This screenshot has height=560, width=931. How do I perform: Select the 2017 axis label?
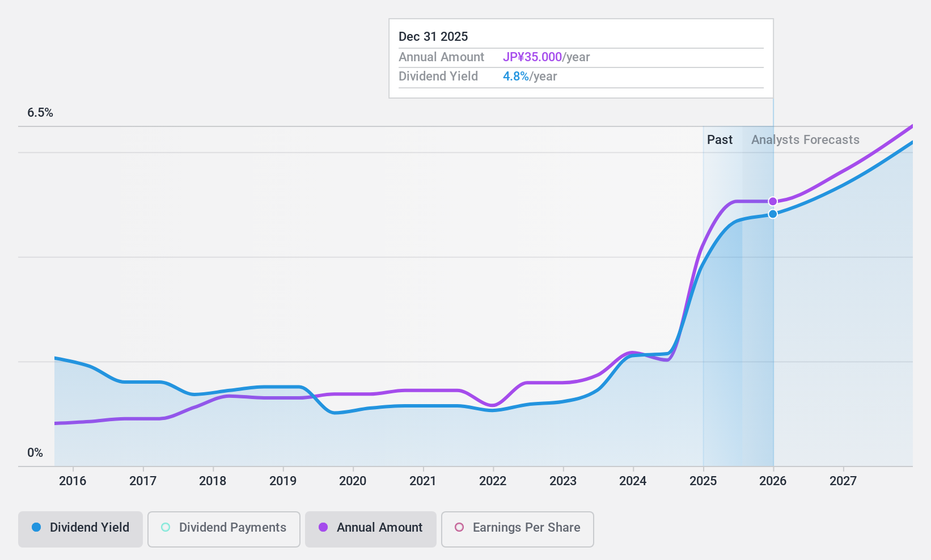[x=143, y=481]
